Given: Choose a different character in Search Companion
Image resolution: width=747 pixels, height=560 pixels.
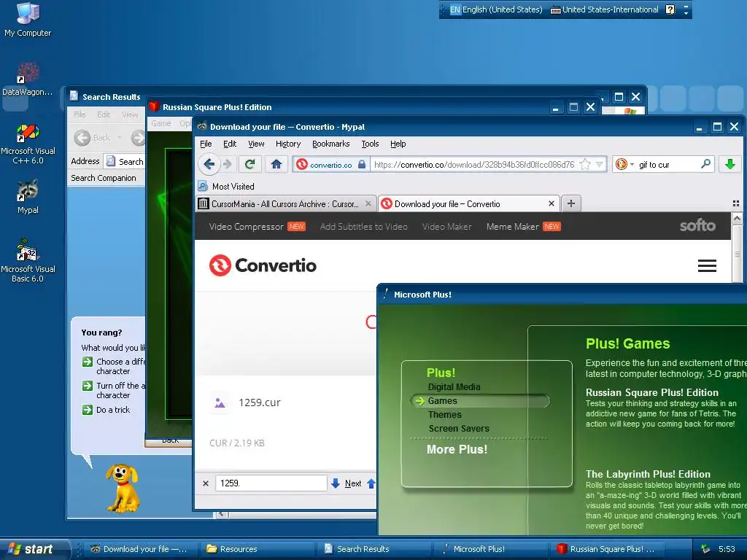Looking at the screenshot, I should 115,366.
